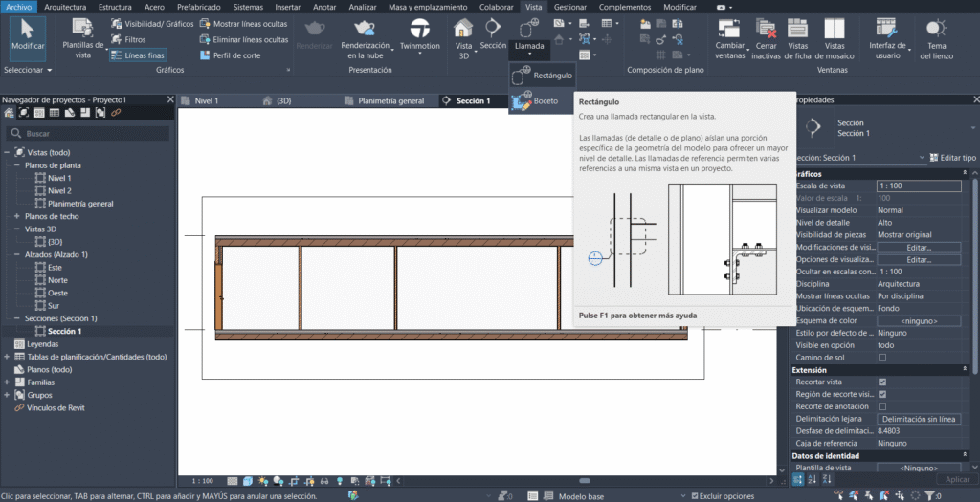Click Editar for Opciones de visualización

[919, 259]
